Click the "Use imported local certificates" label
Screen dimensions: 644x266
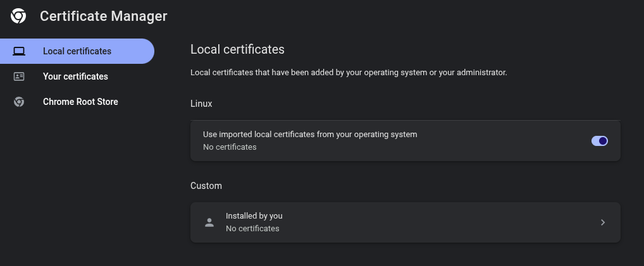tap(310, 135)
